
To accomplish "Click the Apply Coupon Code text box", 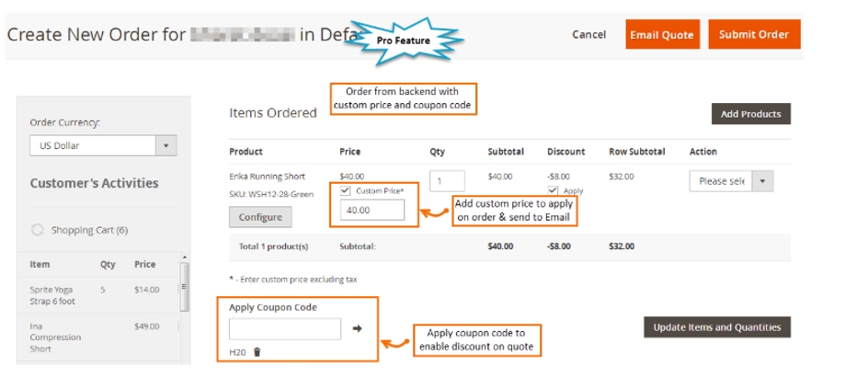I will (x=285, y=328).
